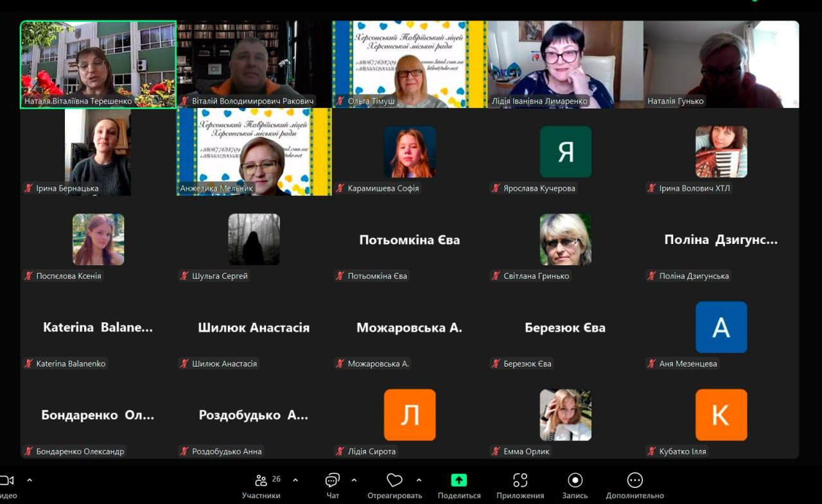Viewport: 822px width, 504px height.
Task: Click the React heart icon
Action: coord(394,480)
